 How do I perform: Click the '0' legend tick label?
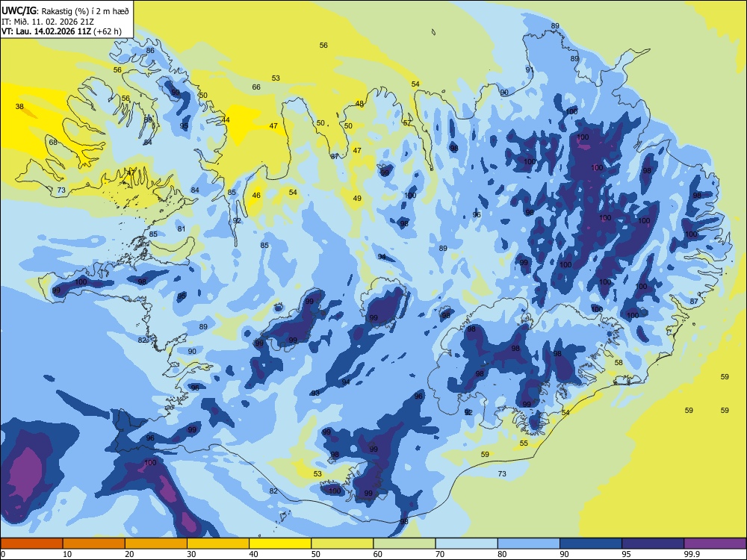coord(3,554)
